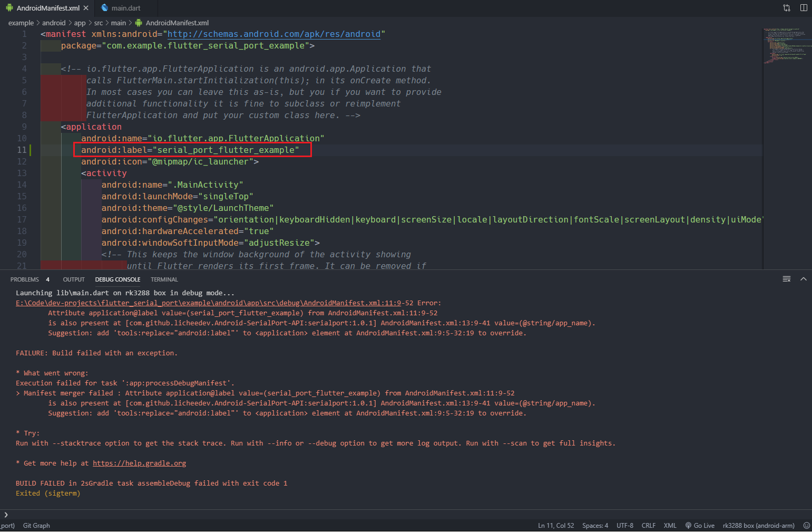Select the 'app' breadcrumb segment

pyautogui.click(x=80, y=23)
